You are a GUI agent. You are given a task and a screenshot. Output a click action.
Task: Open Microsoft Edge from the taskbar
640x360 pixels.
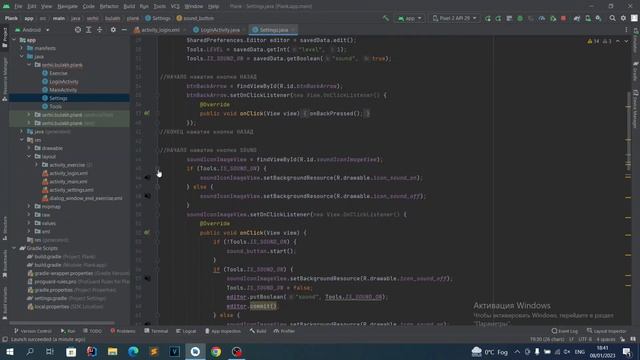(x=133, y=351)
